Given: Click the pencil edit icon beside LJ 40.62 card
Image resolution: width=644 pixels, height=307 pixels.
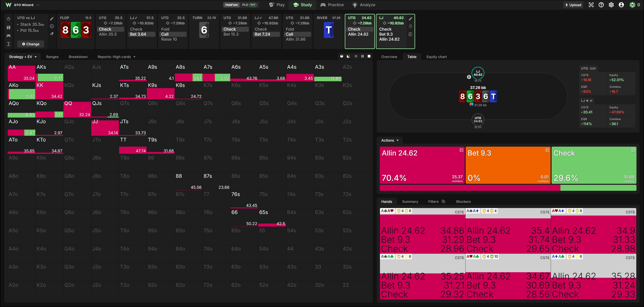Looking at the screenshot, I should (411, 19).
